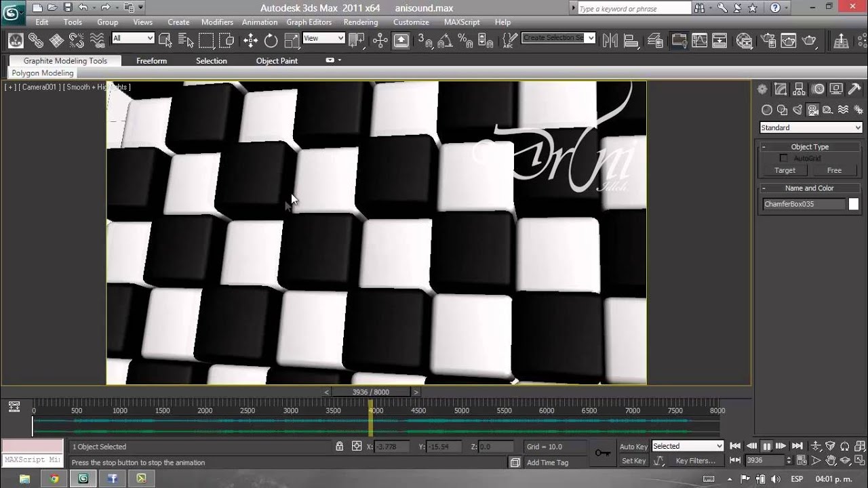Open the Select by Name dialog
Viewport: 868px width, 488px height.
[186, 40]
